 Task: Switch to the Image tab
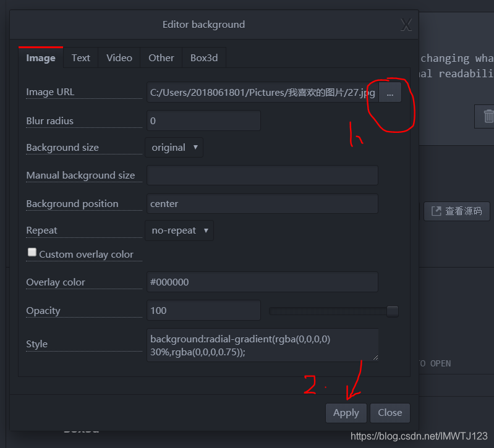tap(41, 57)
